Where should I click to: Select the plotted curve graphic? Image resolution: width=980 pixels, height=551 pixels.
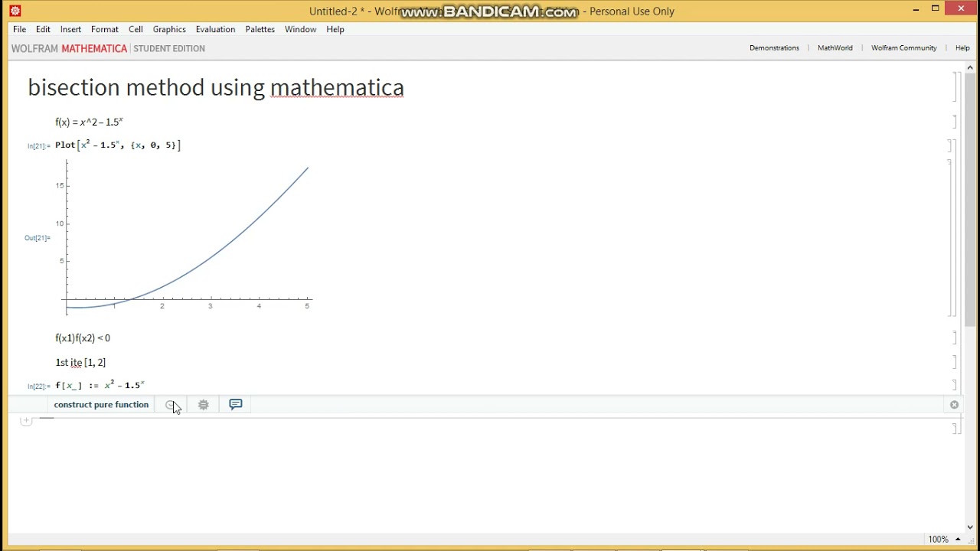188,236
